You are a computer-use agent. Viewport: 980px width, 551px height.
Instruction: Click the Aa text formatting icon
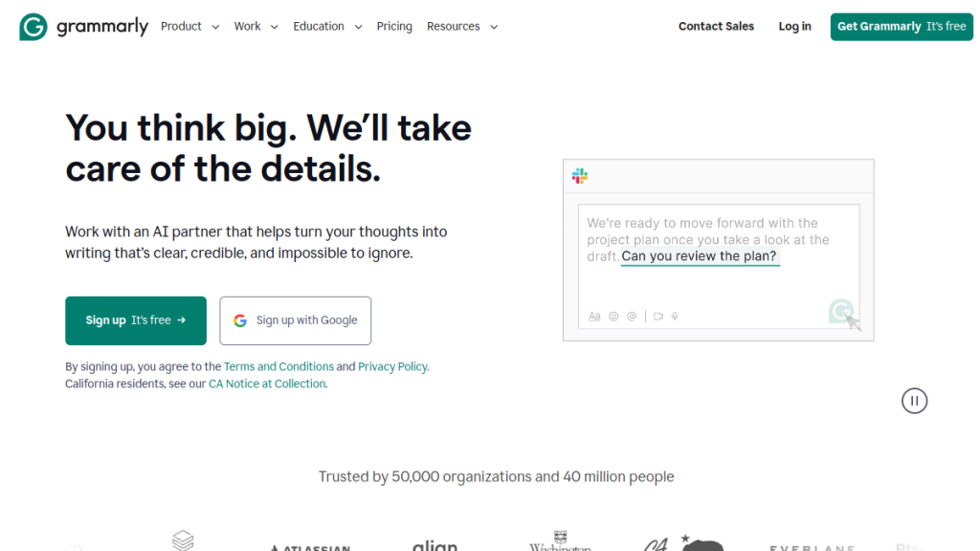coord(594,317)
